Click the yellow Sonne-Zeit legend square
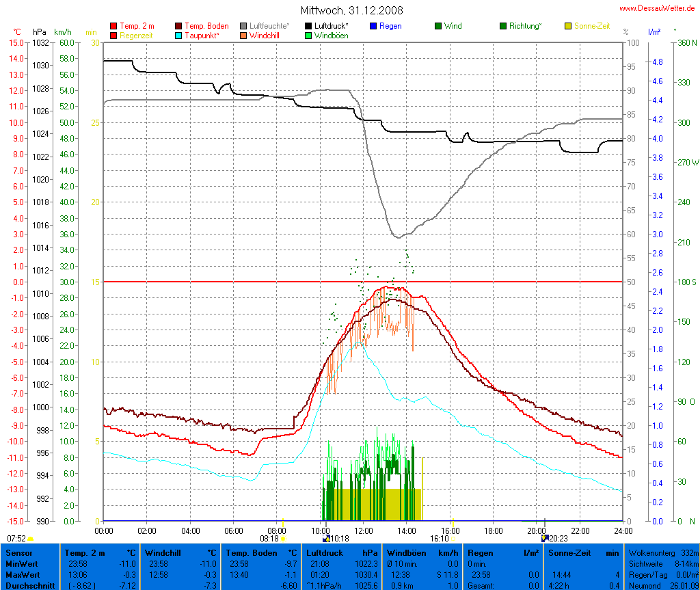700x590 pixels. point(568,26)
